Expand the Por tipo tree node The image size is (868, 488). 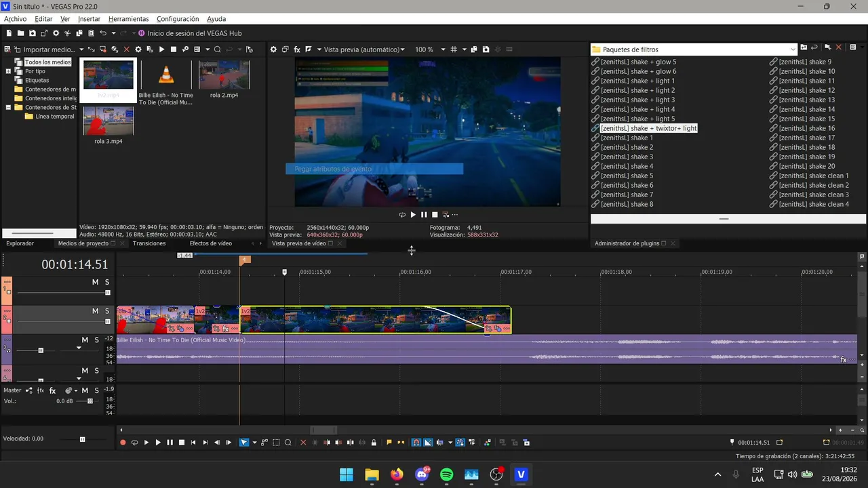pos(9,71)
